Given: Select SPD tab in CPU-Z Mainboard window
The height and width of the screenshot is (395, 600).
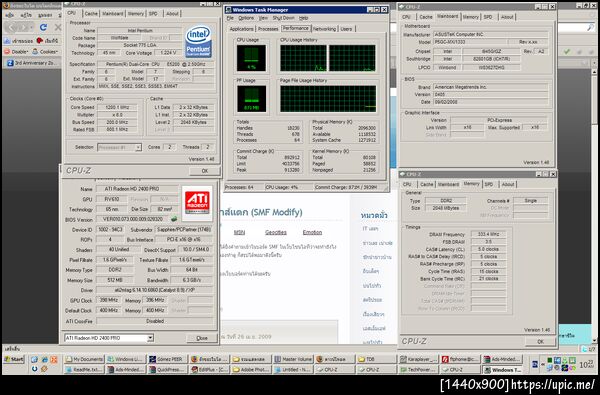Looking at the screenshot, I should pos(488,17).
